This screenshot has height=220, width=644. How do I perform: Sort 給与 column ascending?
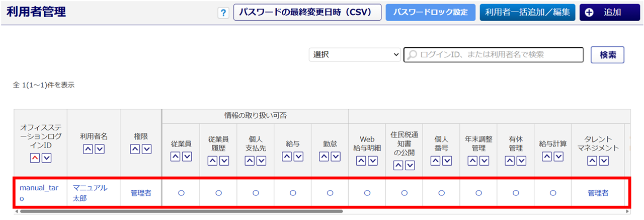coord(287,157)
